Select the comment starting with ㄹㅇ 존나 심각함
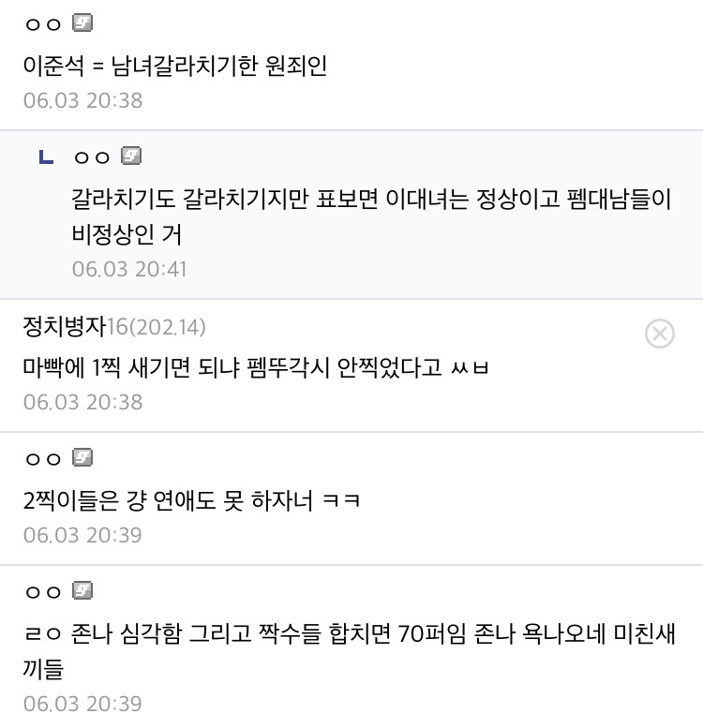This screenshot has height=728, width=703. coord(350,651)
